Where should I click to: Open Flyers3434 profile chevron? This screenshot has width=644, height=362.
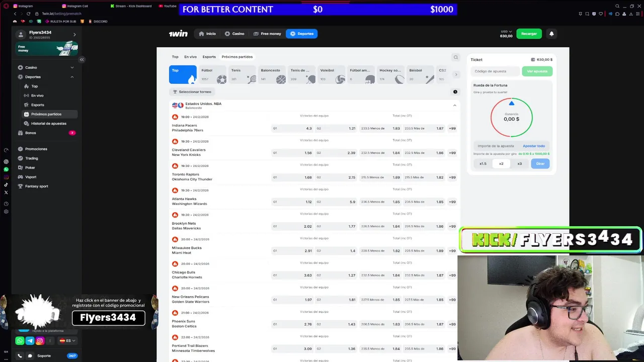tap(74, 35)
